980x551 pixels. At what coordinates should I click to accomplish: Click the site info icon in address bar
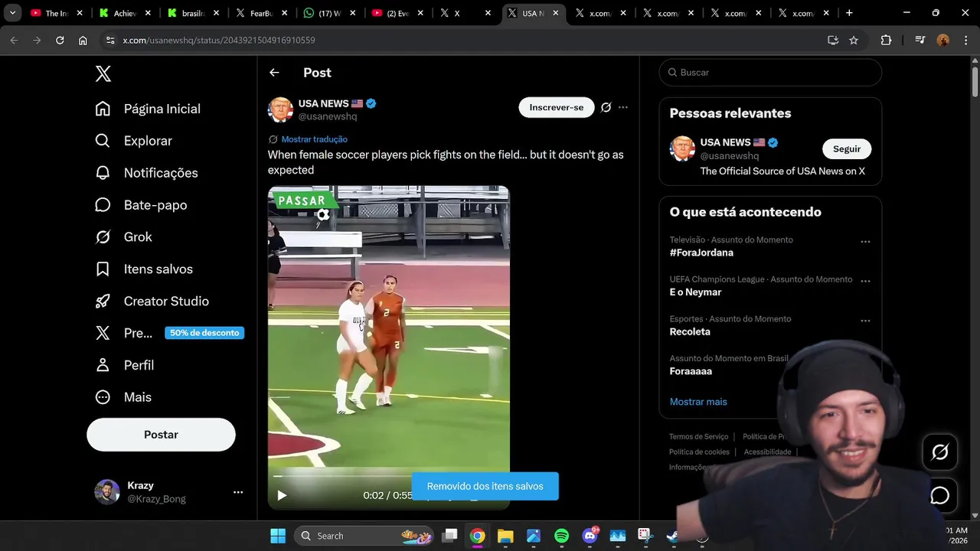110,40
